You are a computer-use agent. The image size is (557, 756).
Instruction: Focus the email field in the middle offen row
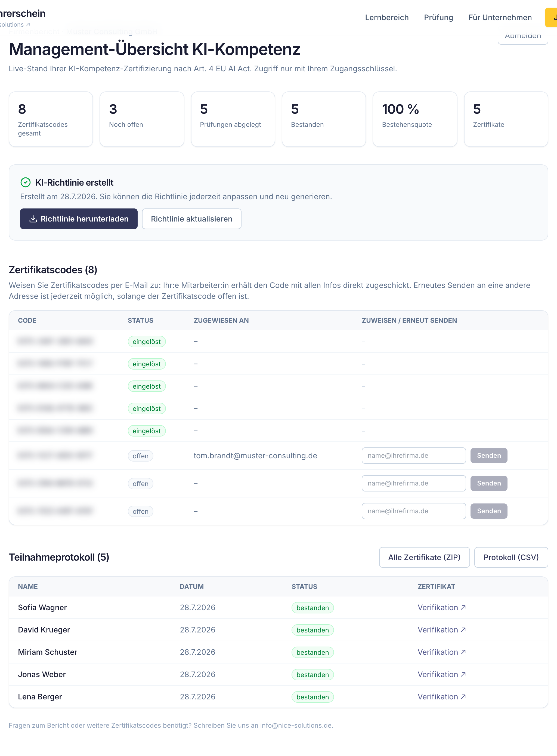click(x=414, y=483)
